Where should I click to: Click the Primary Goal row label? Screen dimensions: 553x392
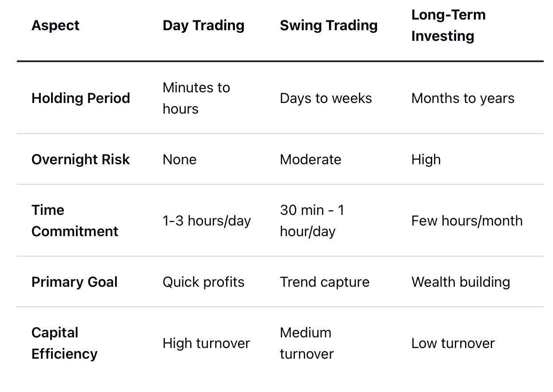click(x=75, y=282)
